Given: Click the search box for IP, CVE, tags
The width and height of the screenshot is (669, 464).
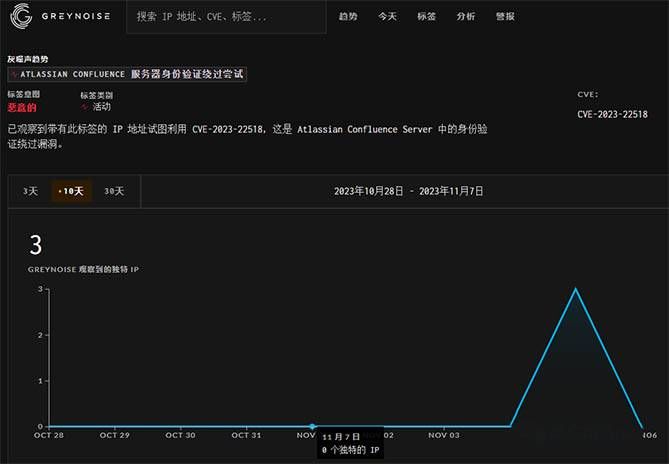Looking at the screenshot, I should coord(226,17).
